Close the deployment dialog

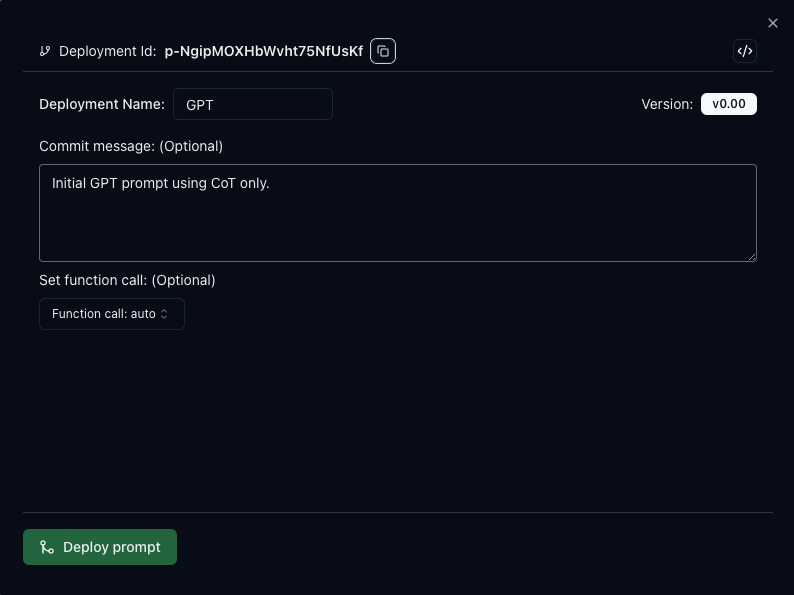coord(773,23)
